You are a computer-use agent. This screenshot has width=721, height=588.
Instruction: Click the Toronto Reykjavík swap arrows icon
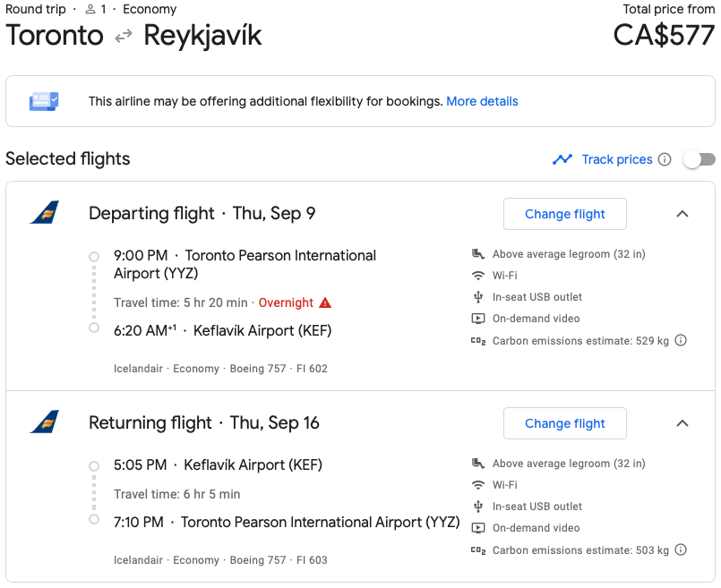(x=124, y=36)
